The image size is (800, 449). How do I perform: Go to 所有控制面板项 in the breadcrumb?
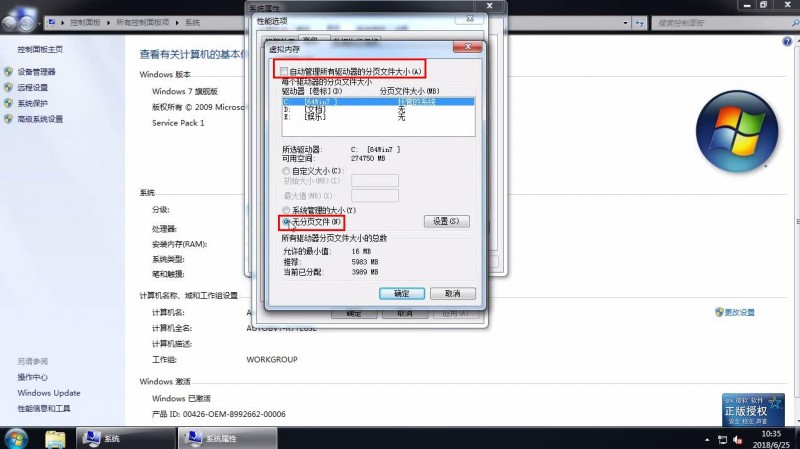coord(142,23)
